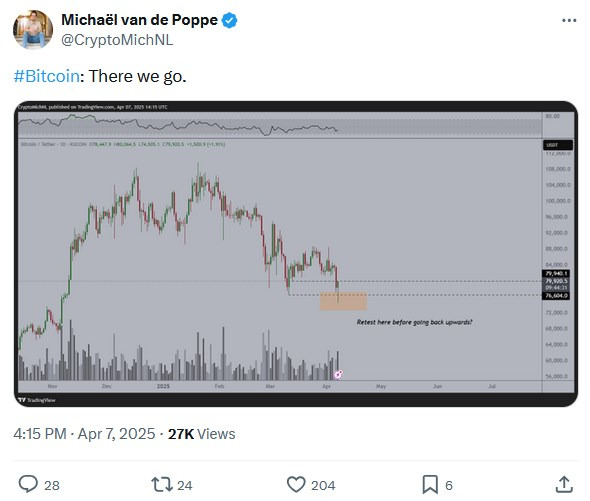The image size is (590, 501).
Task: Click the #Bitcoin hashtag link
Action: coord(47,76)
